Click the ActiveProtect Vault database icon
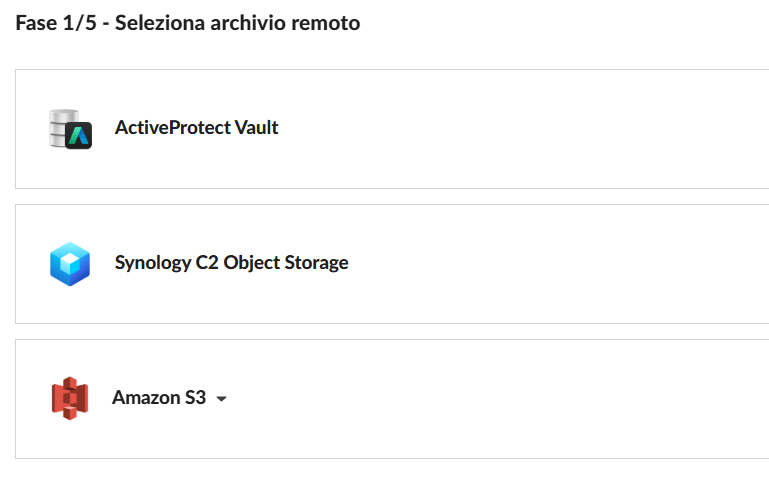769x485 pixels. [70, 129]
